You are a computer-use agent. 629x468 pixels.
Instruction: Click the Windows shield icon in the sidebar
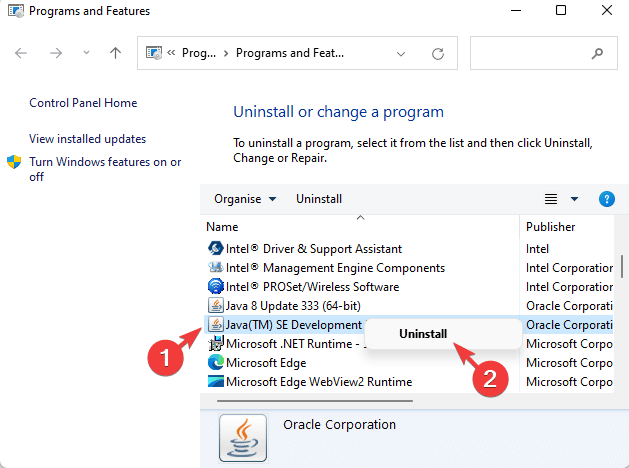pyautogui.click(x=14, y=162)
